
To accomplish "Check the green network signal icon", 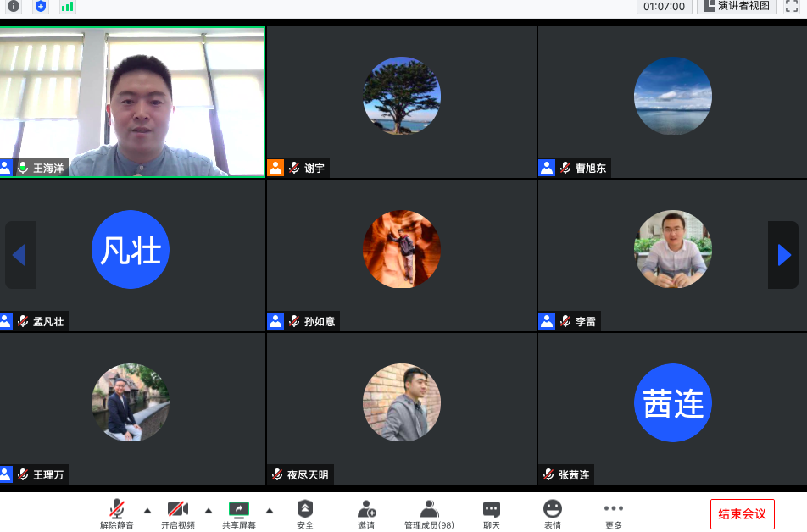I will pyautogui.click(x=68, y=6).
